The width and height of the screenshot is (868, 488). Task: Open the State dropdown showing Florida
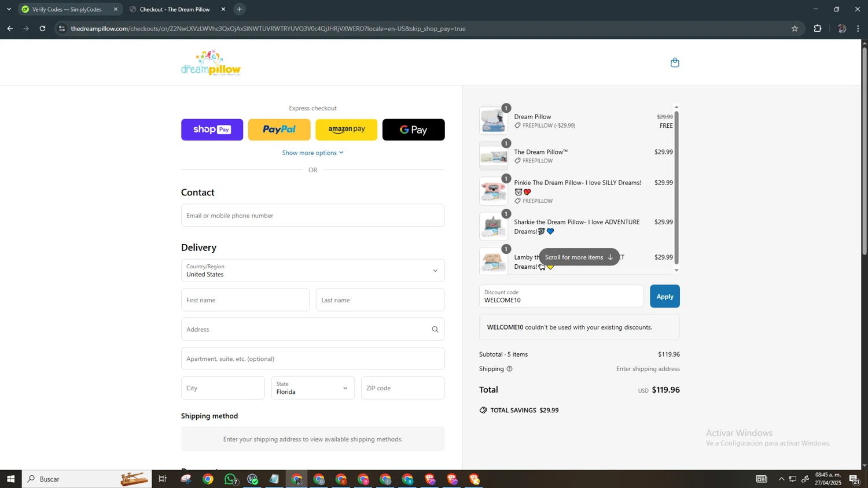tap(312, 388)
